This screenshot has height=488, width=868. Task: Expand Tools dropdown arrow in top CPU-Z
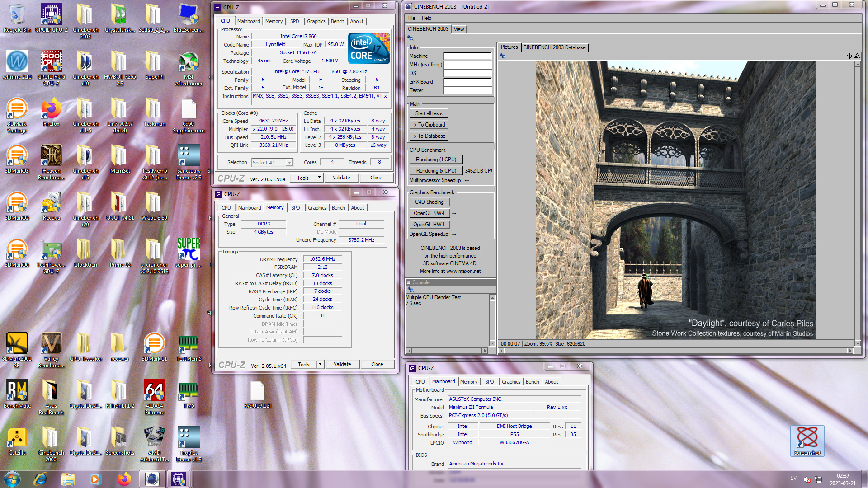click(319, 178)
